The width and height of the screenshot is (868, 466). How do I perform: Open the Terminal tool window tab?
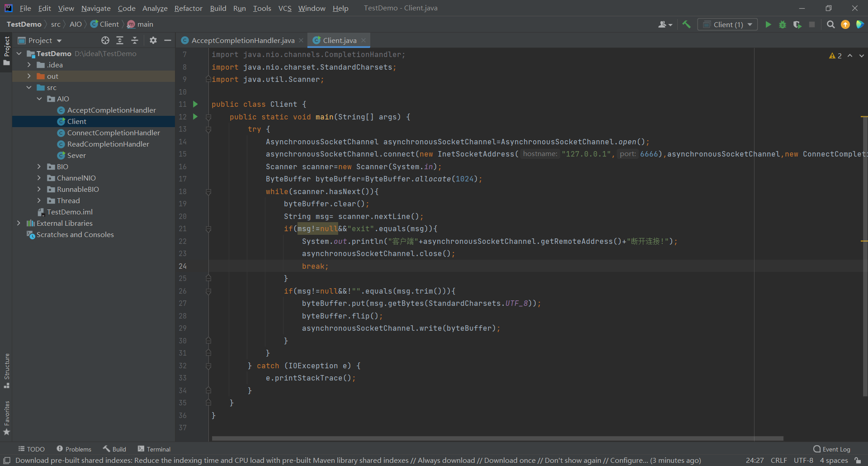pos(154,449)
